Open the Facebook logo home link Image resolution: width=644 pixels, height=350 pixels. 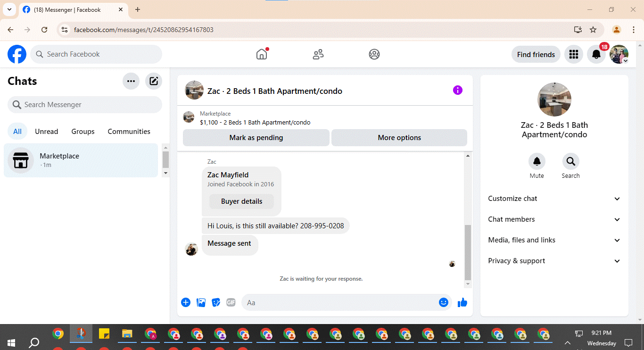click(17, 54)
